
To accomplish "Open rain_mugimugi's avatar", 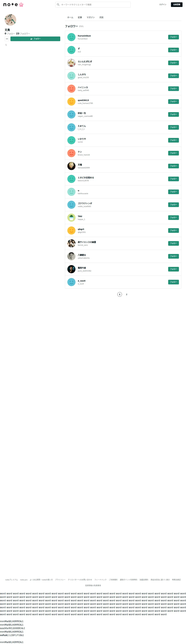I will [71, 63].
